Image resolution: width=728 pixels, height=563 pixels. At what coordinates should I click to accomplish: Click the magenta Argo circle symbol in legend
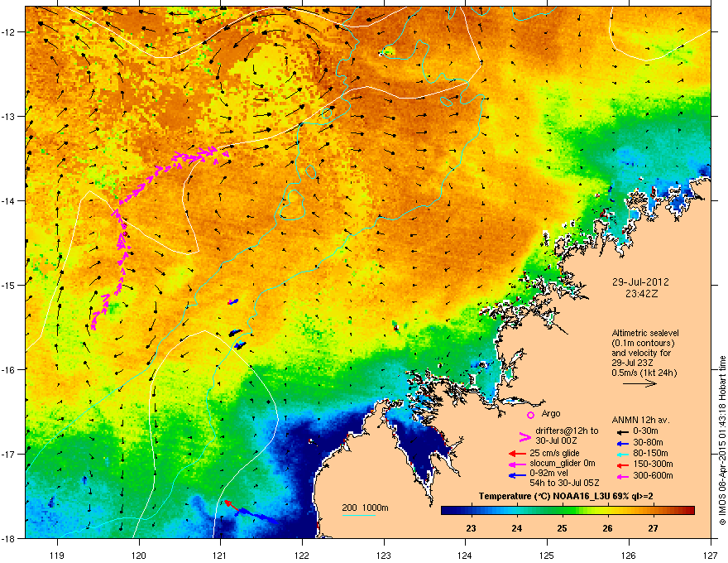530,415
